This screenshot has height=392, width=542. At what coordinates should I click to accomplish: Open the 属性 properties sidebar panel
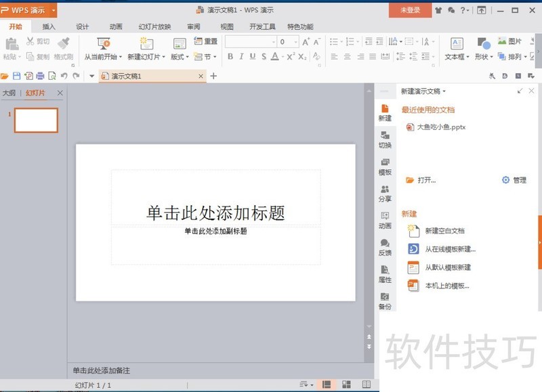[385, 275]
